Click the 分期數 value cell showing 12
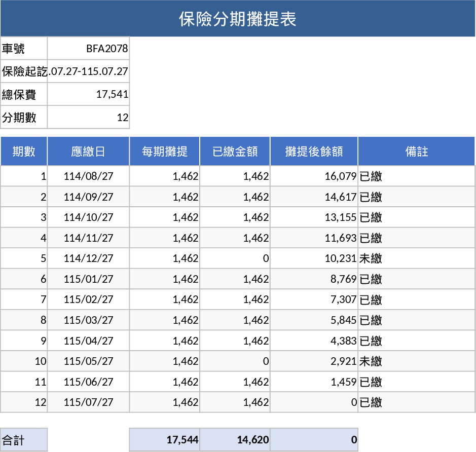The image size is (476, 452). (x=89, y=117)
